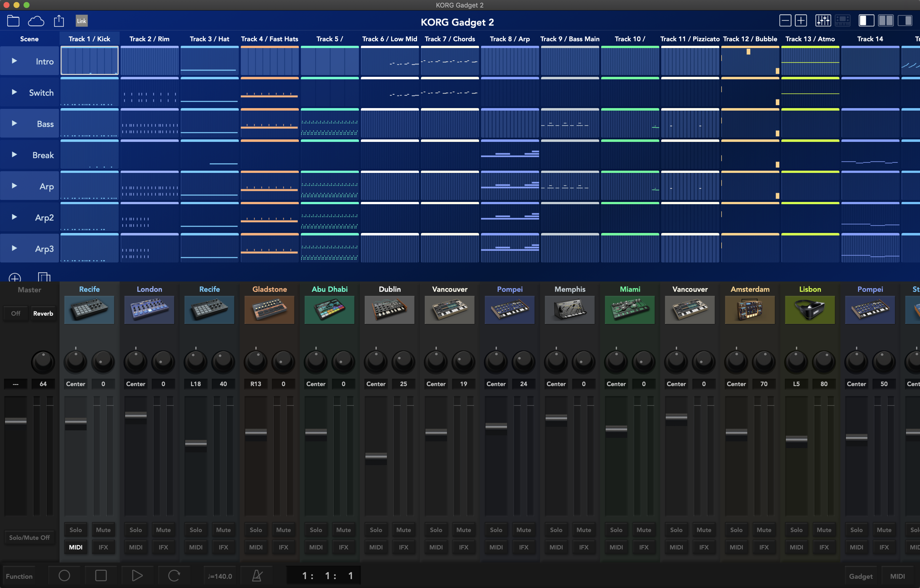Open the Dublin synth gadget
Screen dimensions: 920x588
pos(390,310)
